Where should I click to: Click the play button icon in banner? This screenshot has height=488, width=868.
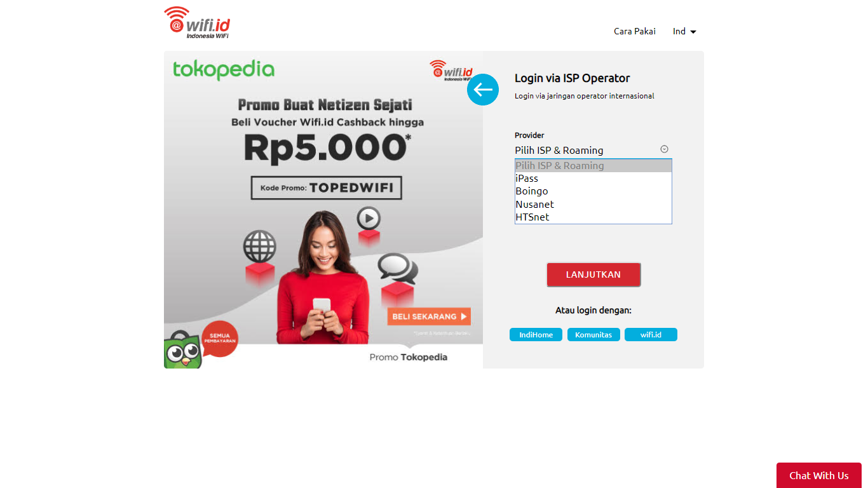369,219
